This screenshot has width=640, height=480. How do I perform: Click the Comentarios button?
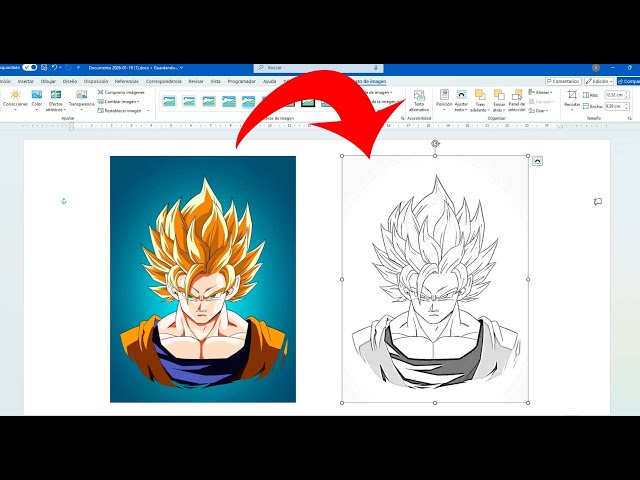point(563,82)
